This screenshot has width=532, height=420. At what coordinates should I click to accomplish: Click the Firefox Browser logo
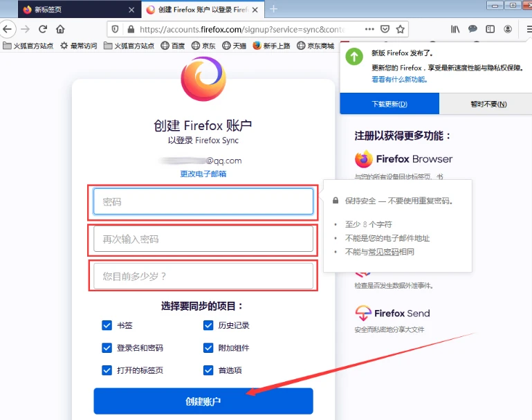pos(403,159)
